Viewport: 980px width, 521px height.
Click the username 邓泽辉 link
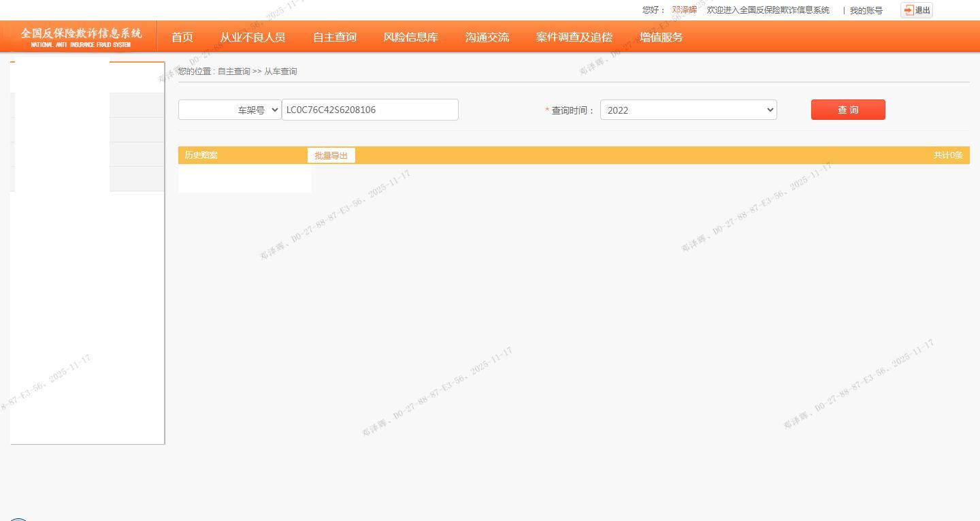point(684,10)
